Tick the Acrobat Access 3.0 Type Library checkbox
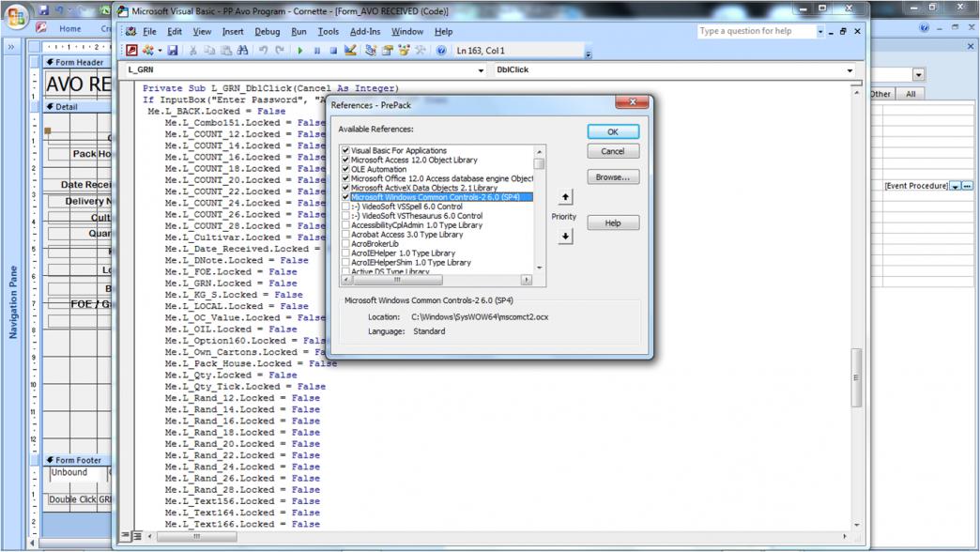The width and height of the screenshot is (980, 552). [x=346, y=235]
